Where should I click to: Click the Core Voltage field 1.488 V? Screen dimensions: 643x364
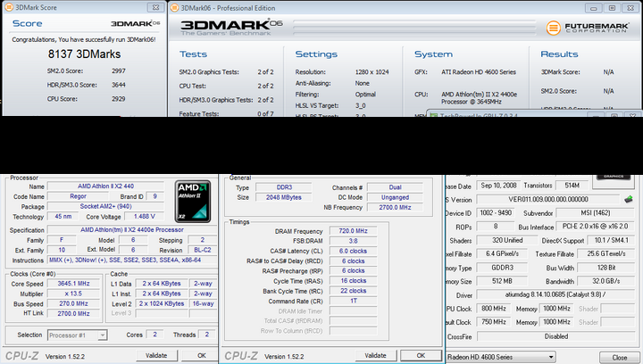(x=145, y=216)
